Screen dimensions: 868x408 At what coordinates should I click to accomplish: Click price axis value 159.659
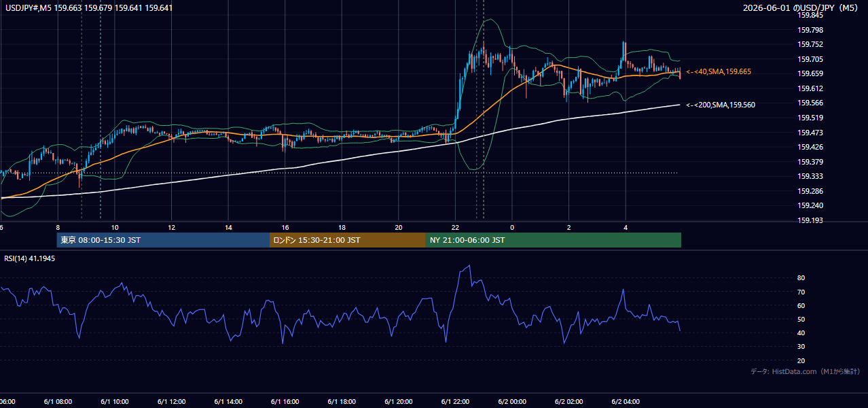811,73
